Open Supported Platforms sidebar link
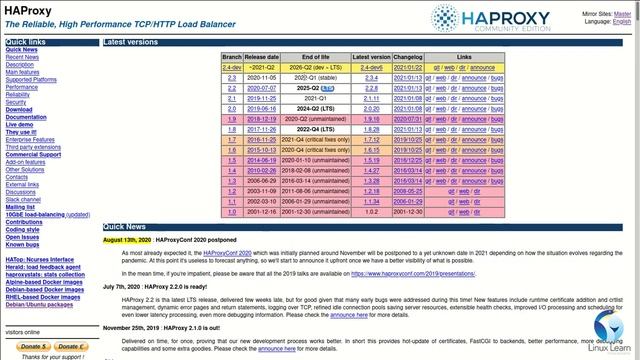Screen dimensions: 640x360 (x=31, y=80)
